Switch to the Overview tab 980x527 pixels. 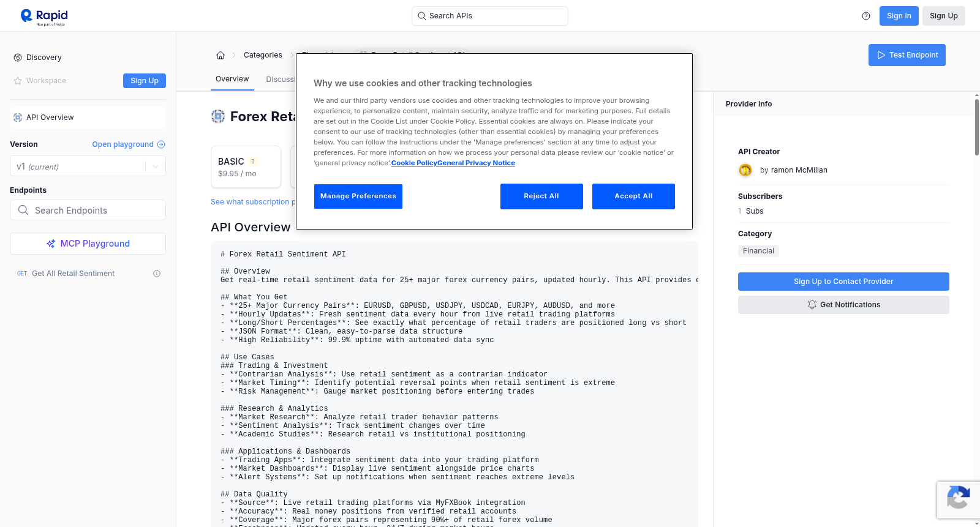(x=232, y=79)
